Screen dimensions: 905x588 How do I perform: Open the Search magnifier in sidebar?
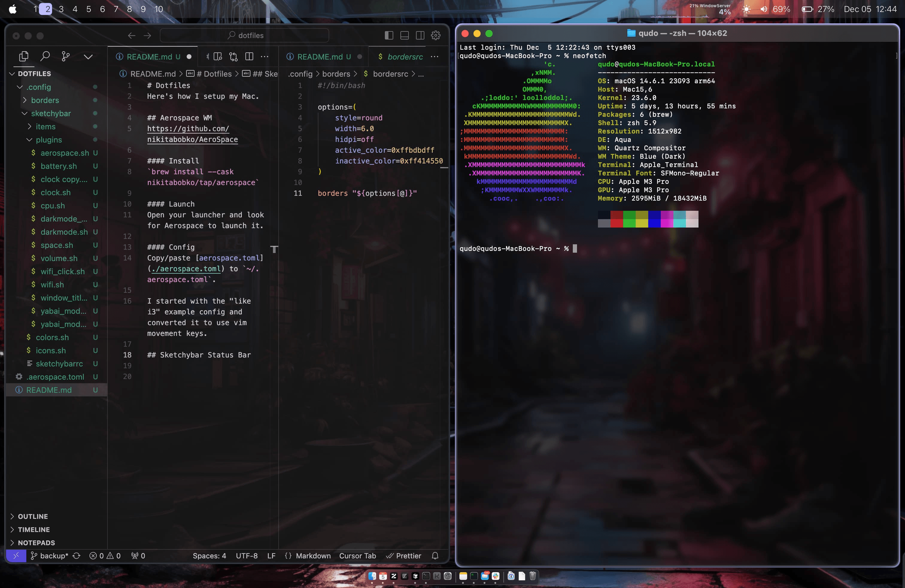click(45, 56)
